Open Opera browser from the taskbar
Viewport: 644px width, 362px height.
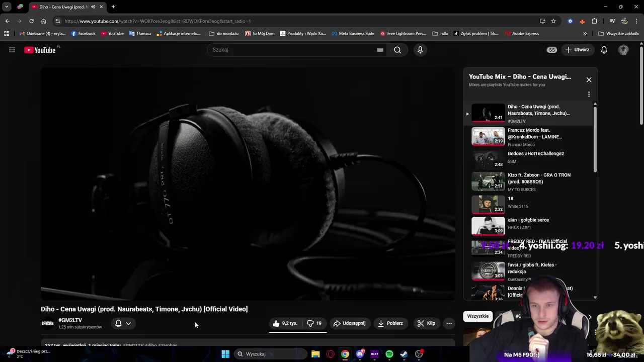tap(331, 354)
